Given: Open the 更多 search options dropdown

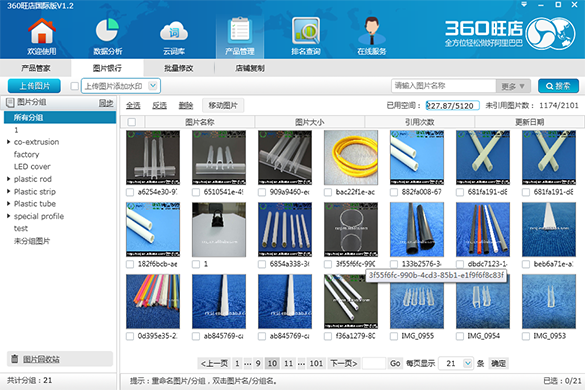Looking at the screenshot, I should click(513, 86).
